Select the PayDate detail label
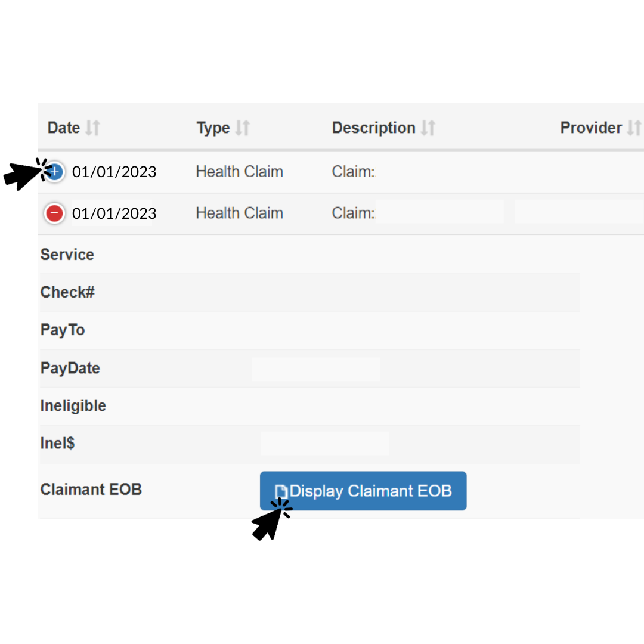Image resolution: width=644 pixels, height=644 pixels. (x=70, y=369)
